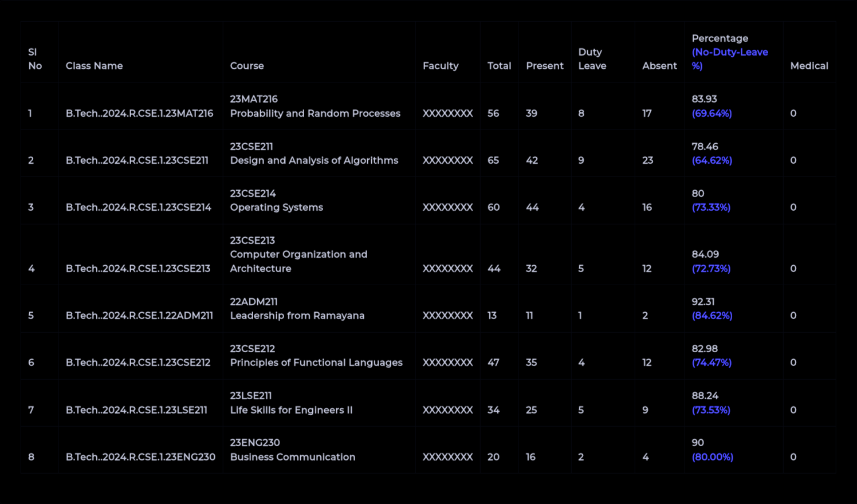Click course 23CSE213 Computer Organization and Architecture
The height and width of the screenshot is (504, 857).
[298, 254]
